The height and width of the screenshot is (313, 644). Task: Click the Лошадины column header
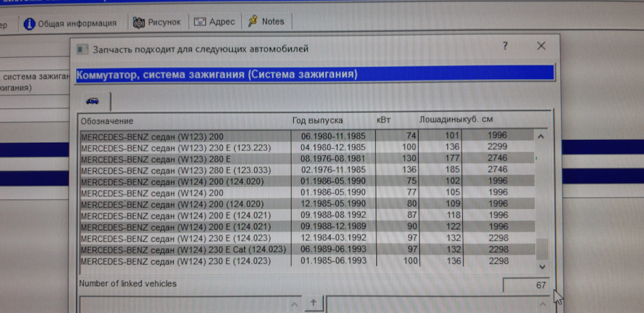441,120
